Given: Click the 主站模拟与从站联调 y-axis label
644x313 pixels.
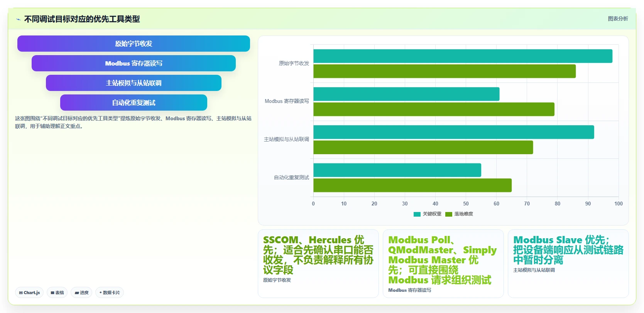Looking at the screenshot, I should point(286,139).
